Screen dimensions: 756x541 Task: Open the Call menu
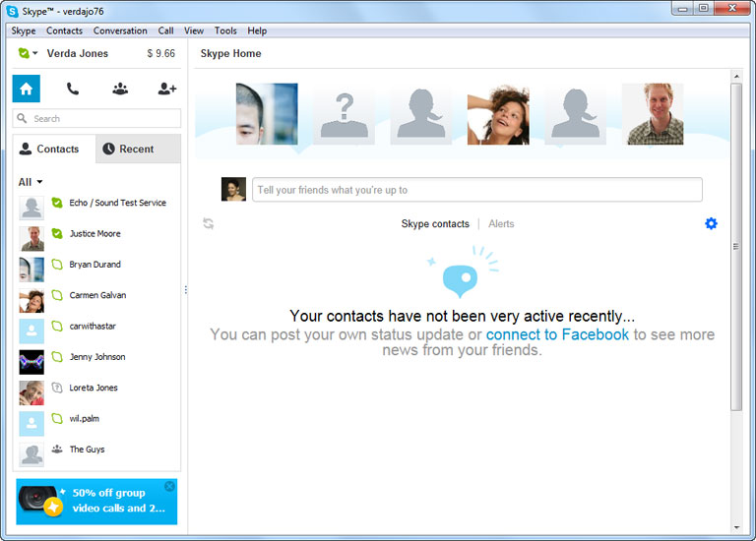pyautogui.click(x=165, y=30)
